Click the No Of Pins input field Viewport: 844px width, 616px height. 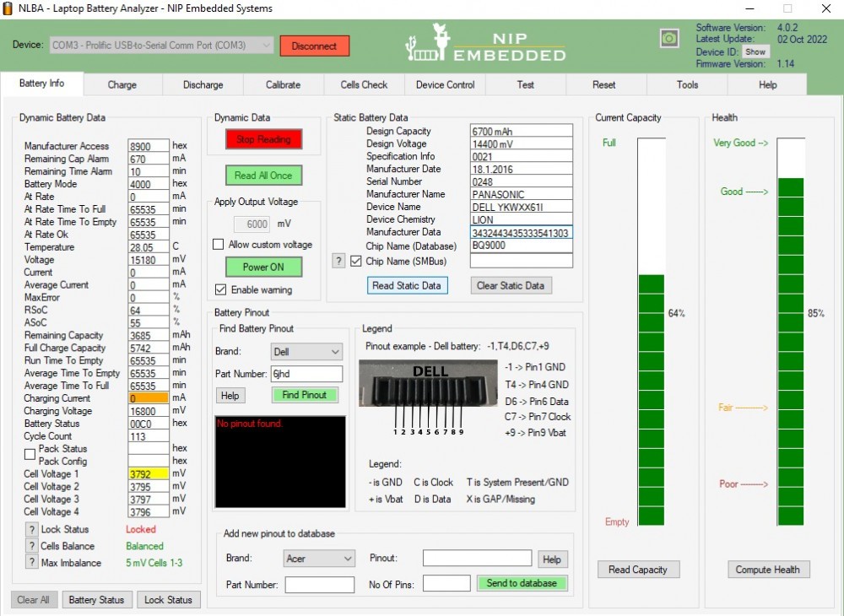pyautogui.click(x=446, y=583)
